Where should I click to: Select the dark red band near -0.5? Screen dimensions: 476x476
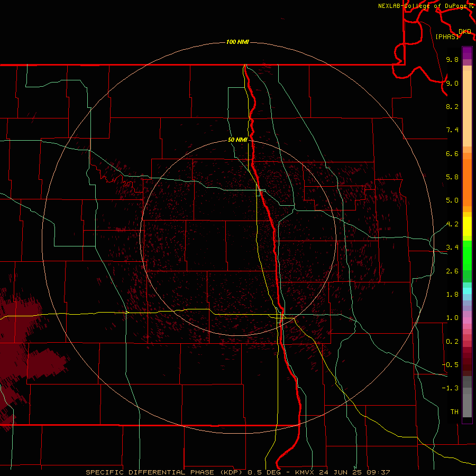coord(467,364)
